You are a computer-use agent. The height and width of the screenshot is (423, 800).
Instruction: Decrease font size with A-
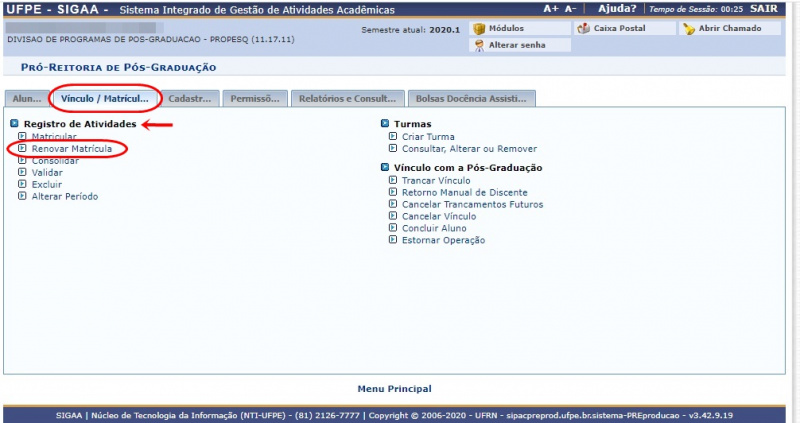[x=570, y=9]
